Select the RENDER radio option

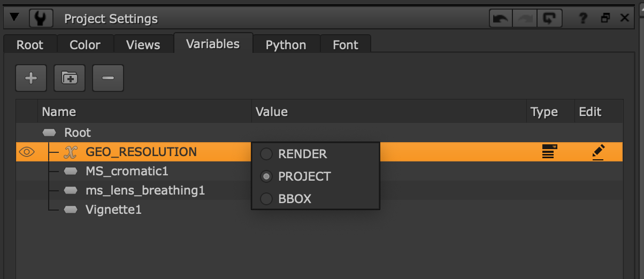tap(266, 154)
